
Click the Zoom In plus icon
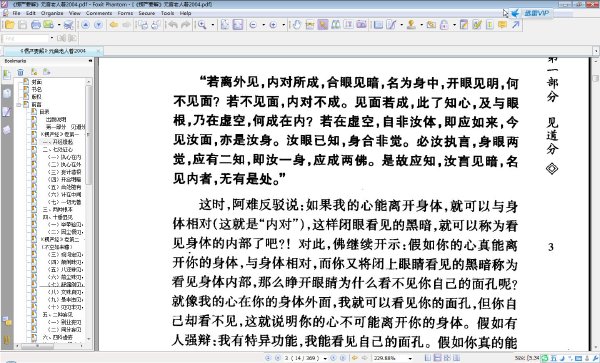273,25
